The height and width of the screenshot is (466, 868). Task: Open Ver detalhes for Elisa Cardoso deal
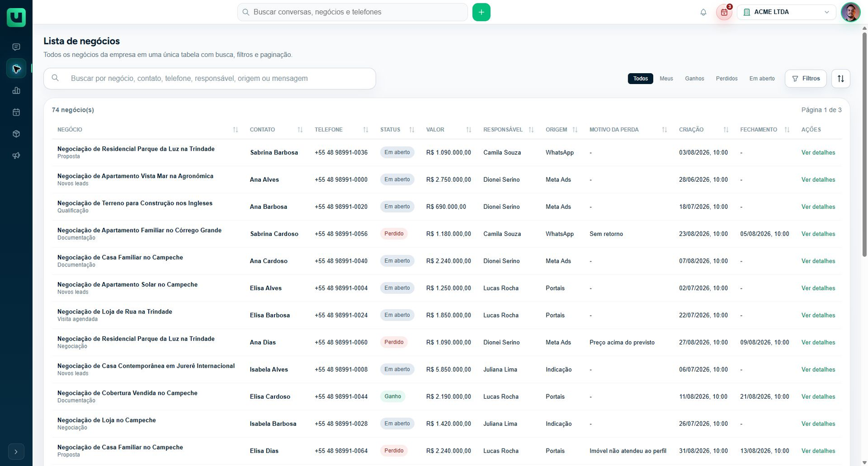[x=818, y=397]
